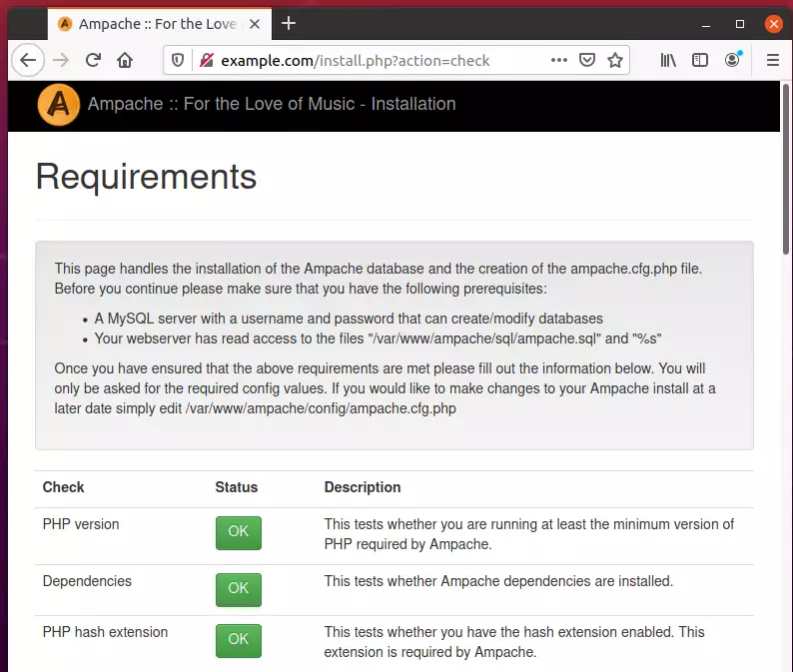Close the Firefox window
The width and height of the screenshot is (793, 672).
click(774, 24)
